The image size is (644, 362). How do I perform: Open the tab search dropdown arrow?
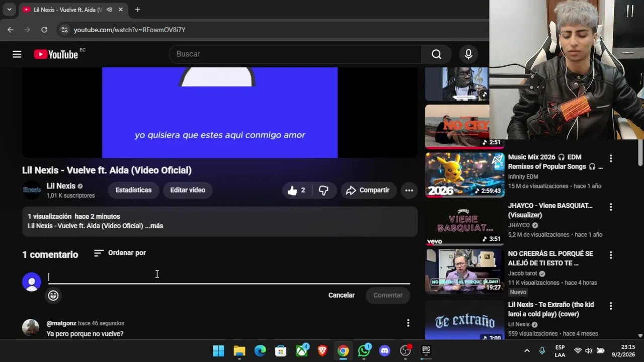point(9,10)
